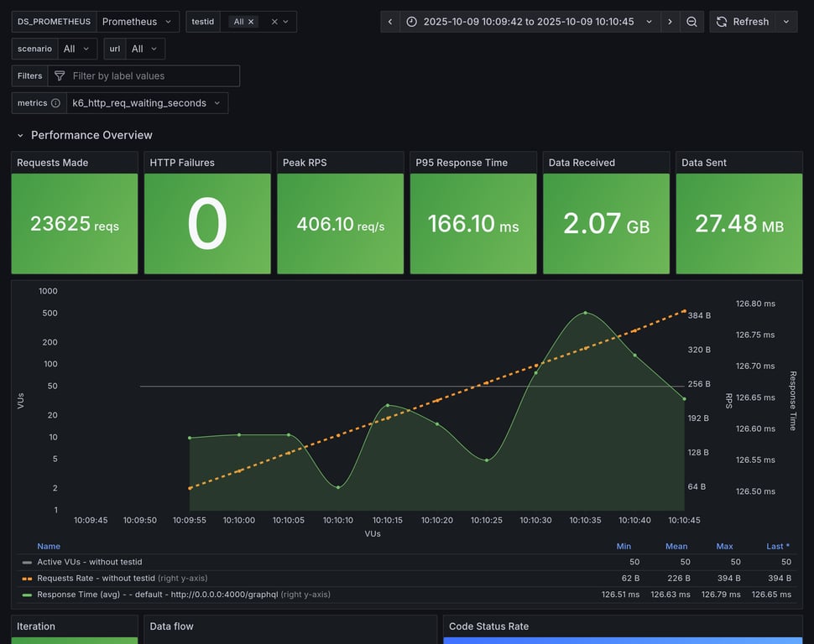Viewport: 814px width, 644px height.
Task: Shift time range backward with left arrow
Action: point(390,22)
